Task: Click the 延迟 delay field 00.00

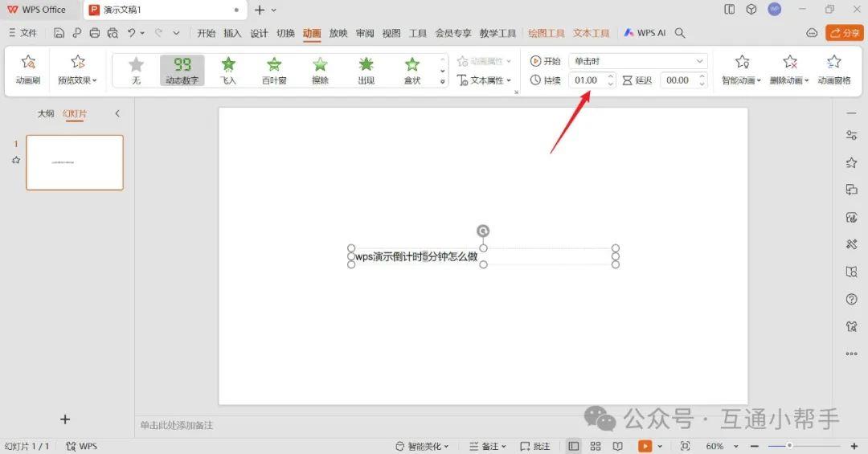Action: (x=684, y=81)
